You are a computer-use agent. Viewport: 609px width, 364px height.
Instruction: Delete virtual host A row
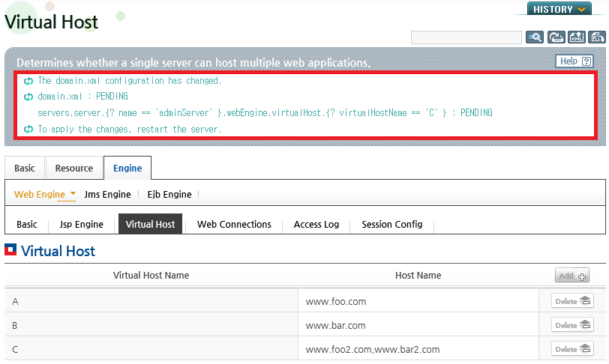pos(572,301)
